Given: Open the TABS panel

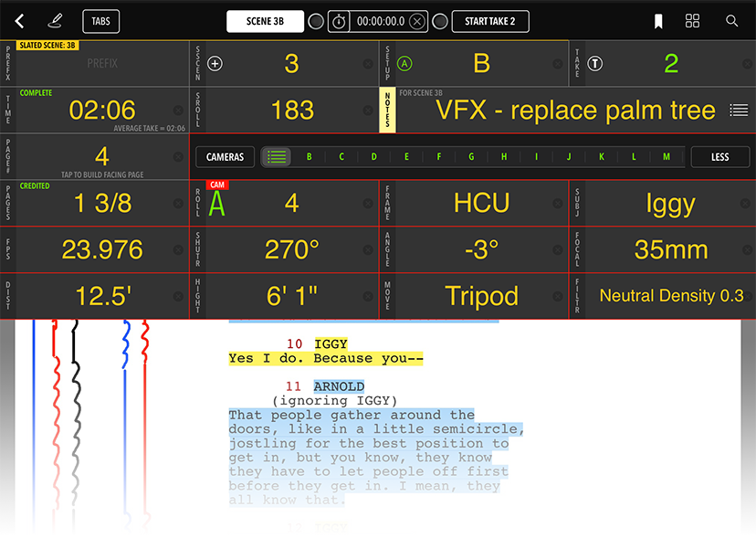Looking at the screenshot, I should coord(100,21).
